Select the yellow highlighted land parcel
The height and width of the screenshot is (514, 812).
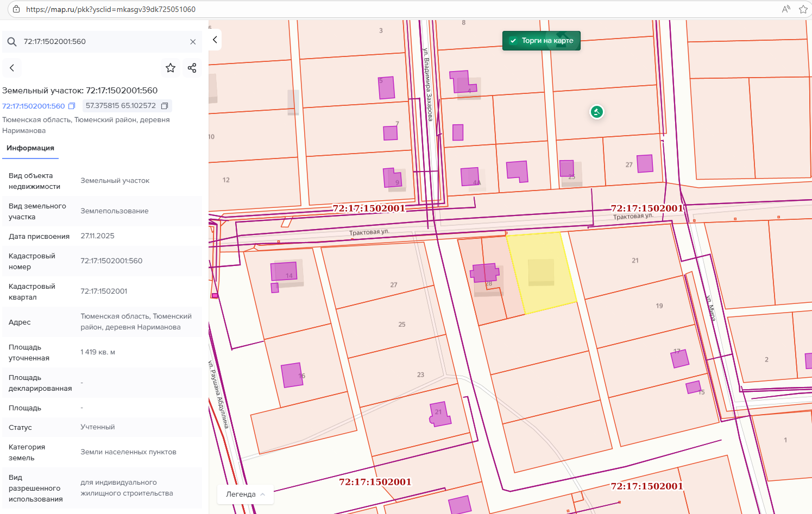[540, 271]
